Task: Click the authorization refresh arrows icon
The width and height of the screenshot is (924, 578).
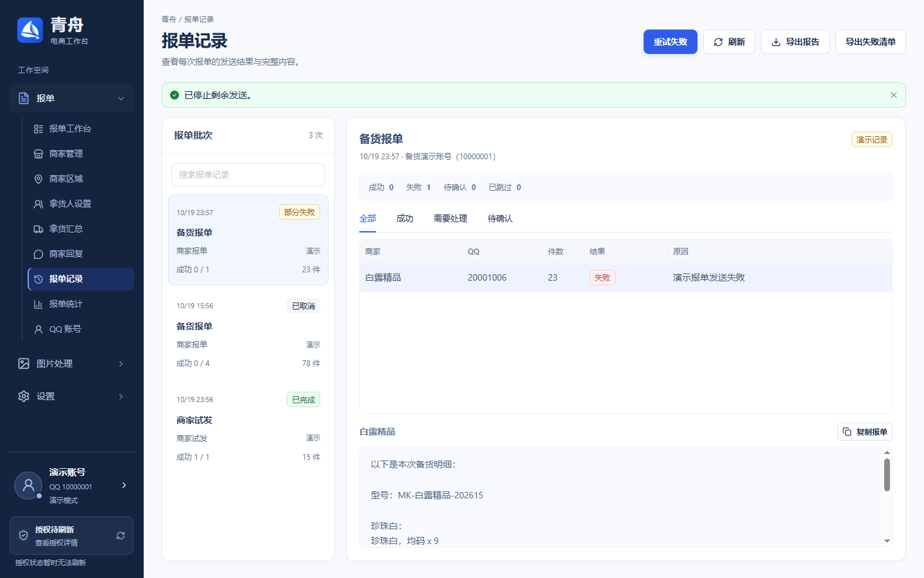Action: (x=121, y=536)
